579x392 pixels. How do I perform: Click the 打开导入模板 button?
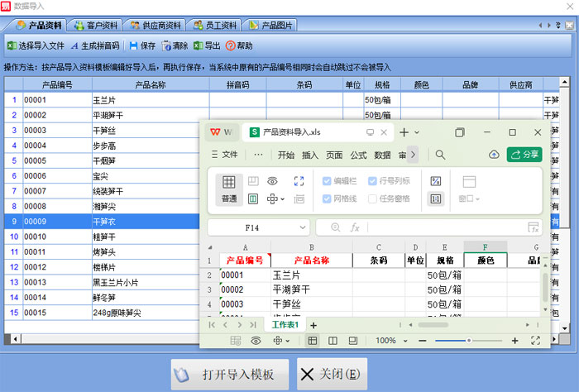tap(230, 374)
